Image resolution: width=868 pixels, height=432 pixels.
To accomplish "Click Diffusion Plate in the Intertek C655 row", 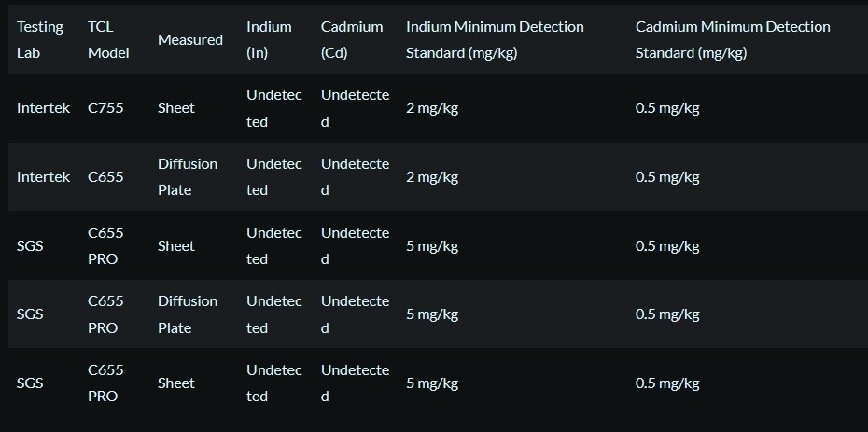I will [188, 177].
